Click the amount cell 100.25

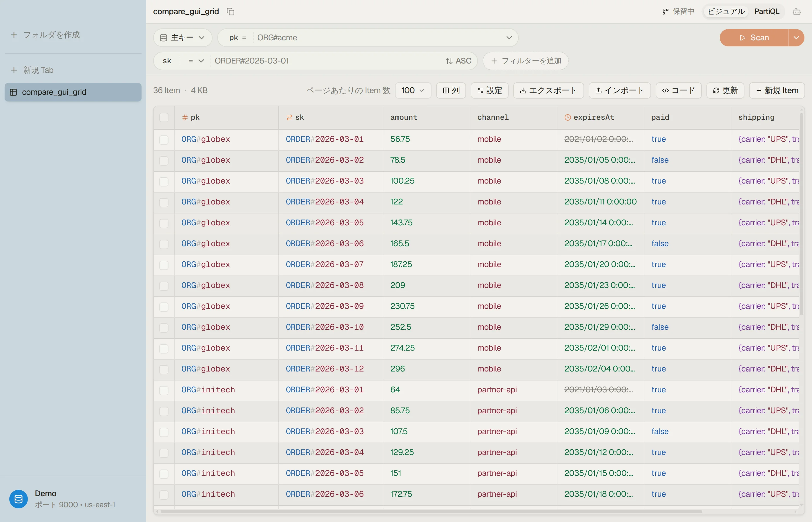(426, 181)
